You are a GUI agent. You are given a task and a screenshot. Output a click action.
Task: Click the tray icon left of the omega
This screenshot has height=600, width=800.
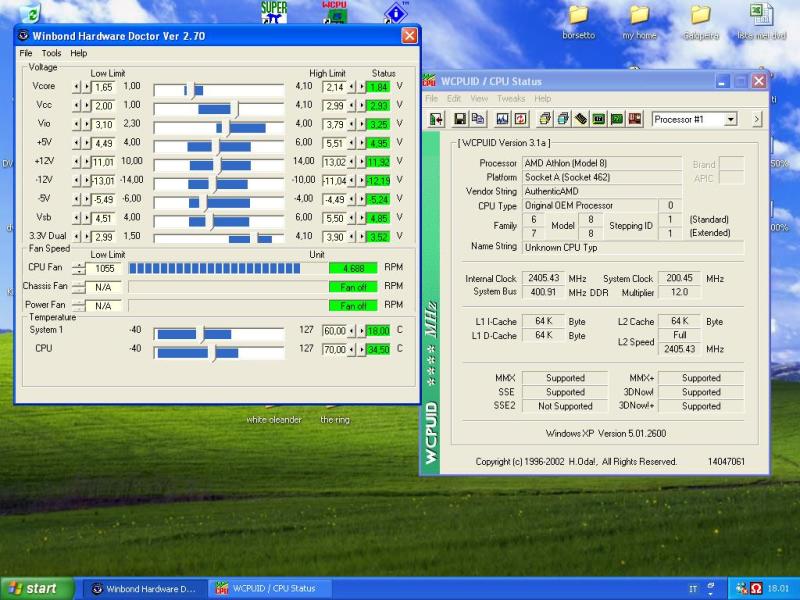(x=742, y=588)
